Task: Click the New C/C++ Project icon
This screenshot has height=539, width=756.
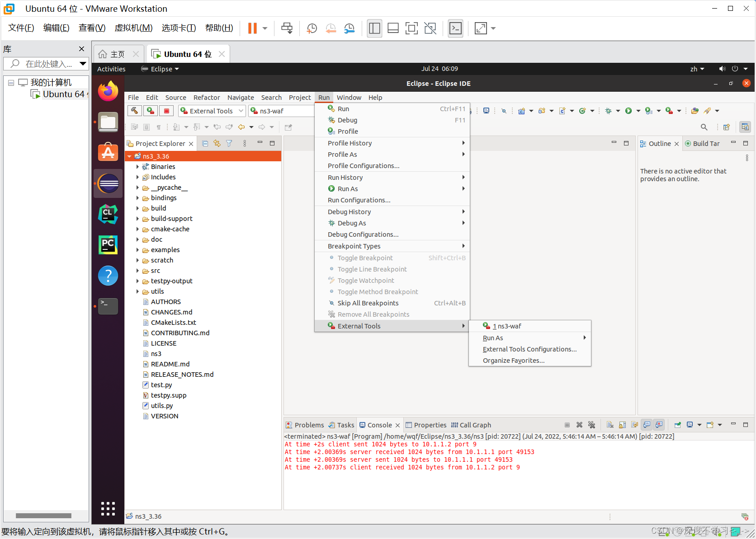Action: pos(521,111)
